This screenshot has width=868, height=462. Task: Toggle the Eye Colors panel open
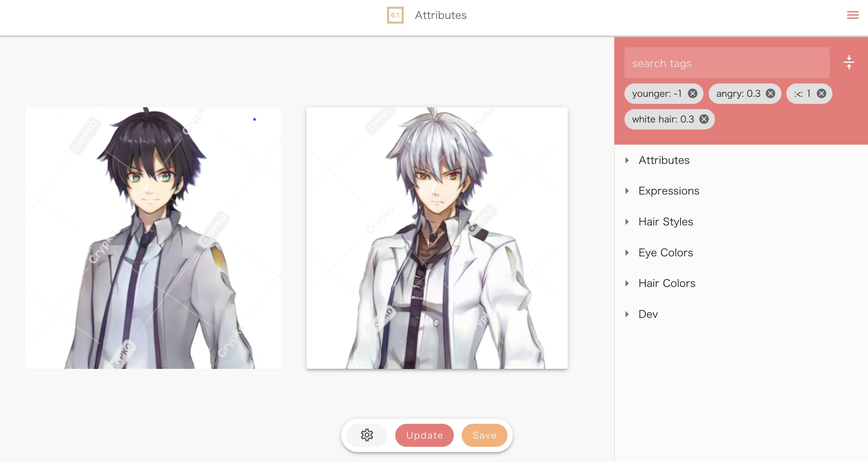point(665,252)
